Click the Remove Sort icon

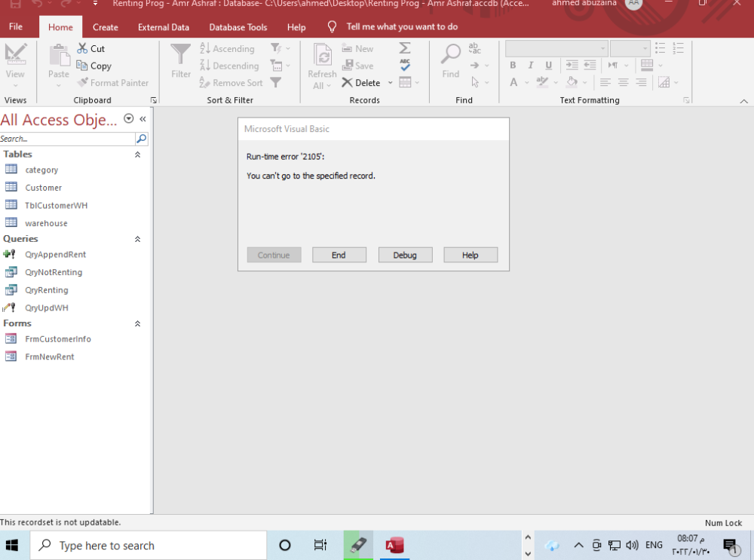(x=205, y=82)
